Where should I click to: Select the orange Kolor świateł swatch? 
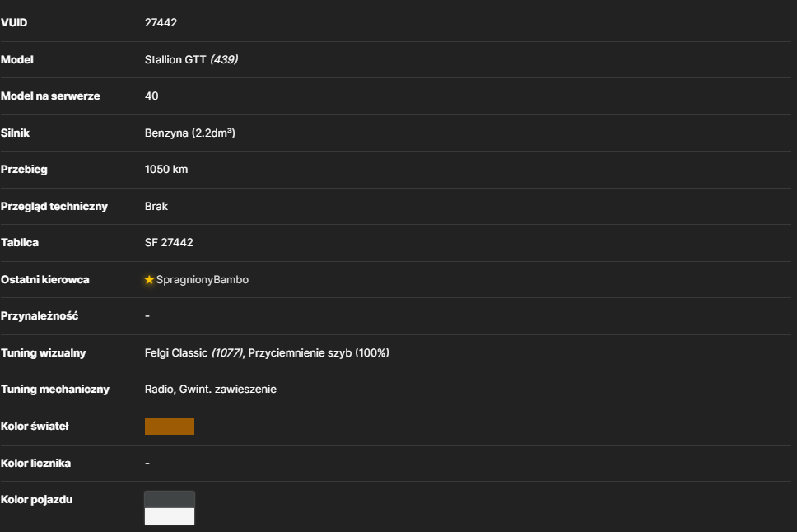coord(170,427)
